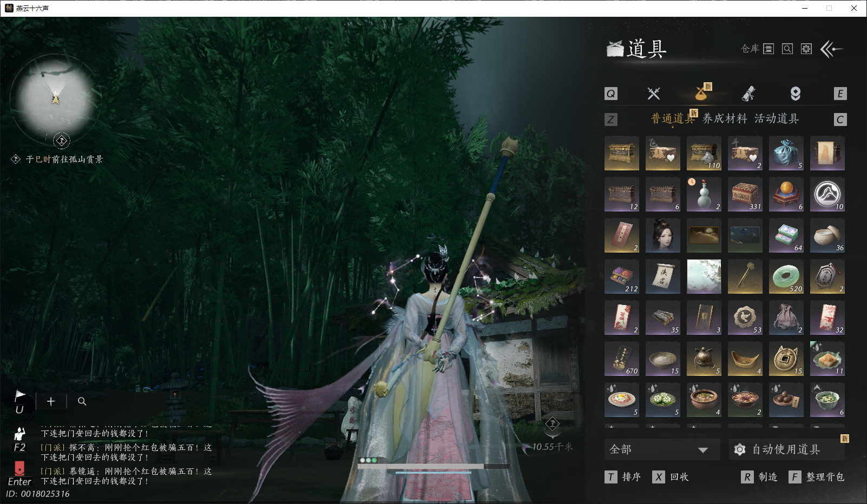
Task: Click the dropdown arrow beside 全部
Action: pos(703,450)
